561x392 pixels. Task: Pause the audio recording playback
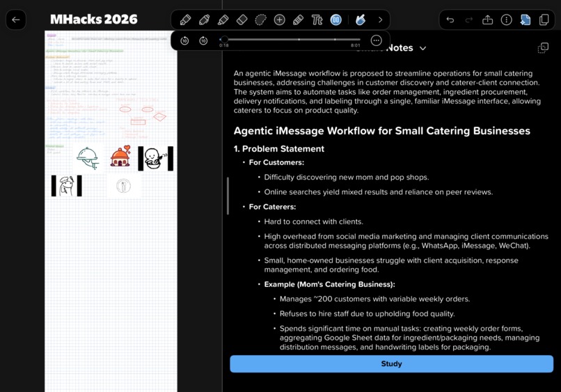tap(335, 19)
